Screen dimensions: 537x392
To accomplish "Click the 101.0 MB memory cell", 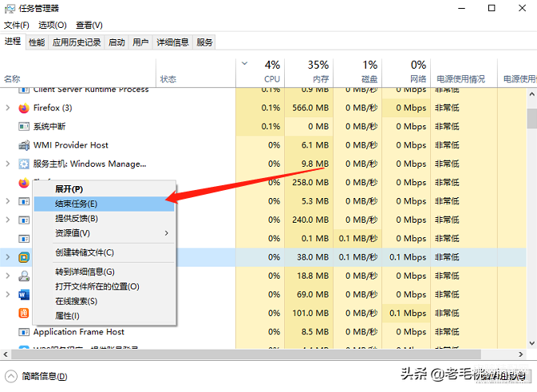I will (309, 313).
